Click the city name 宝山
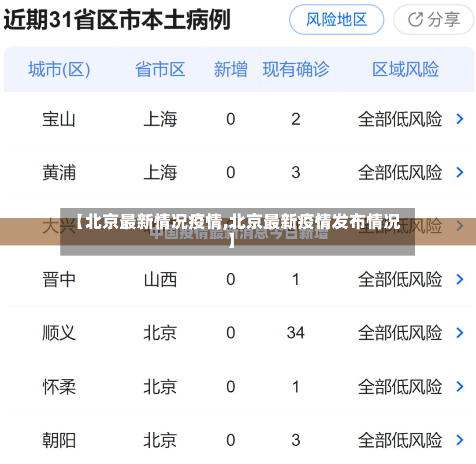Screen dimensions: 476x464 [x=59, y=119]
